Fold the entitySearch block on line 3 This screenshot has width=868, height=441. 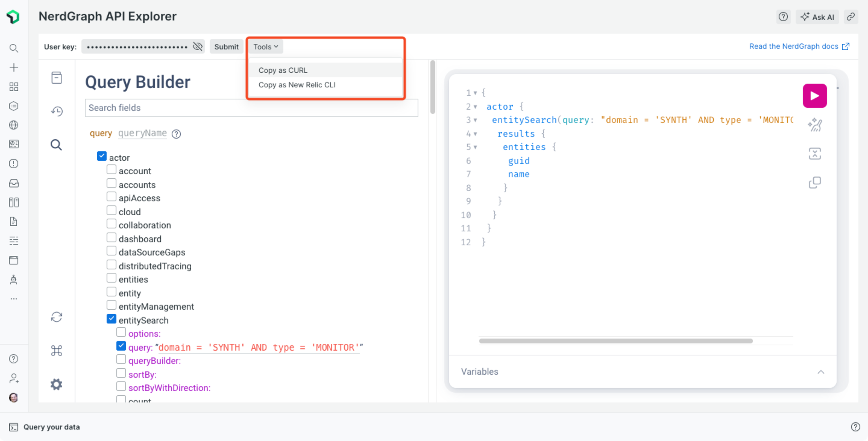click(x=475, y=120)
